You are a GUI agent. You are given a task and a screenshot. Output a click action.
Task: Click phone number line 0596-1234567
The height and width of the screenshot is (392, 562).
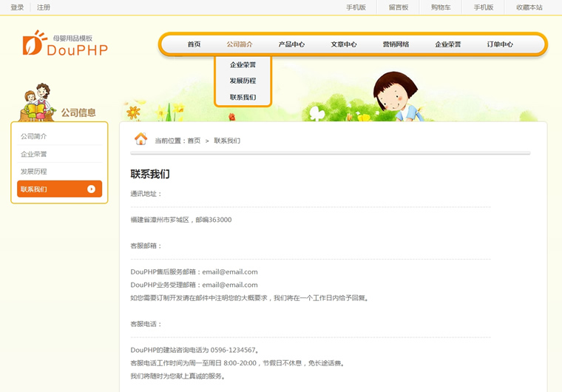(194, 350)
